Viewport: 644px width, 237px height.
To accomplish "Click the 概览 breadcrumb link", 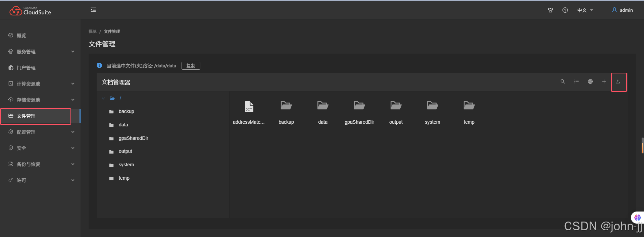I will pos(93,32).
